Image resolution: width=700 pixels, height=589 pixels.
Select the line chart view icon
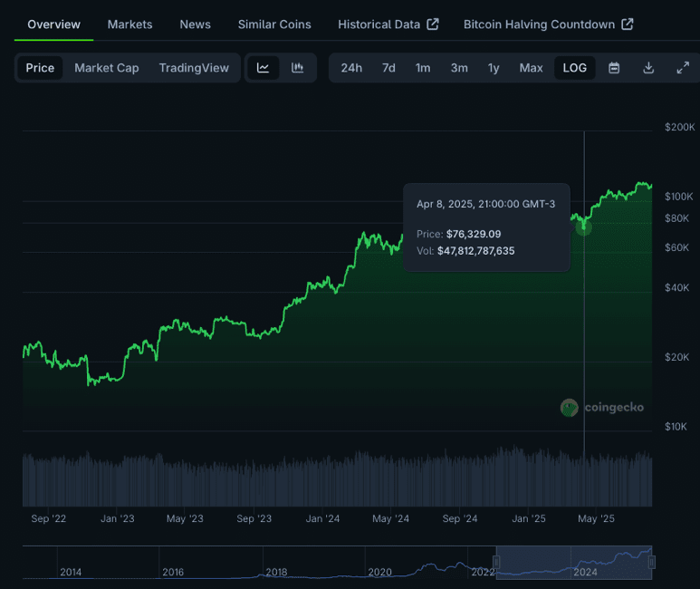(263, 68)
